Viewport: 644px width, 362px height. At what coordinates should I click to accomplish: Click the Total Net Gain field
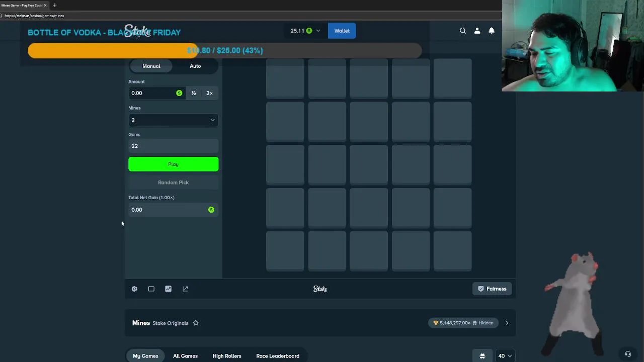(173, 210)
